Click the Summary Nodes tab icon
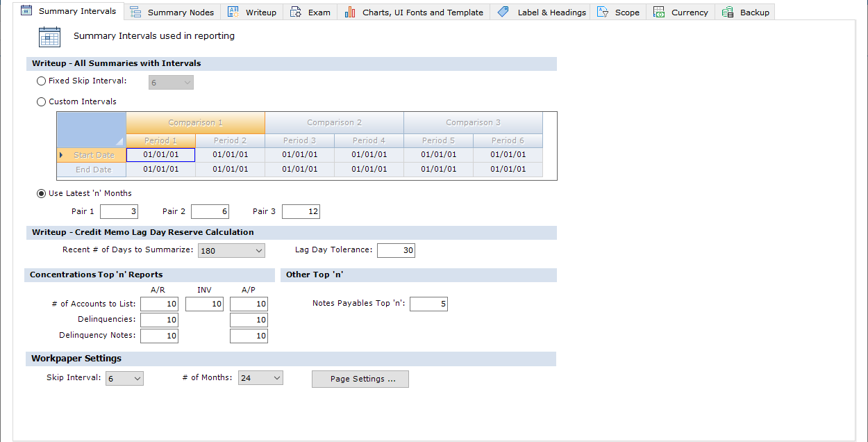 [x=135, y=13]
